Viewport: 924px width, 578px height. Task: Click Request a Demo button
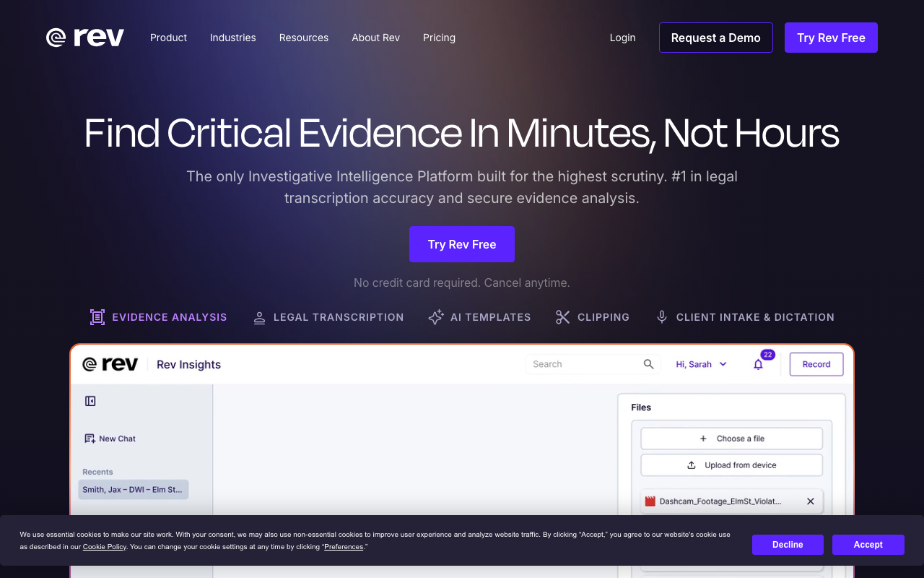(x=716, y=38)
